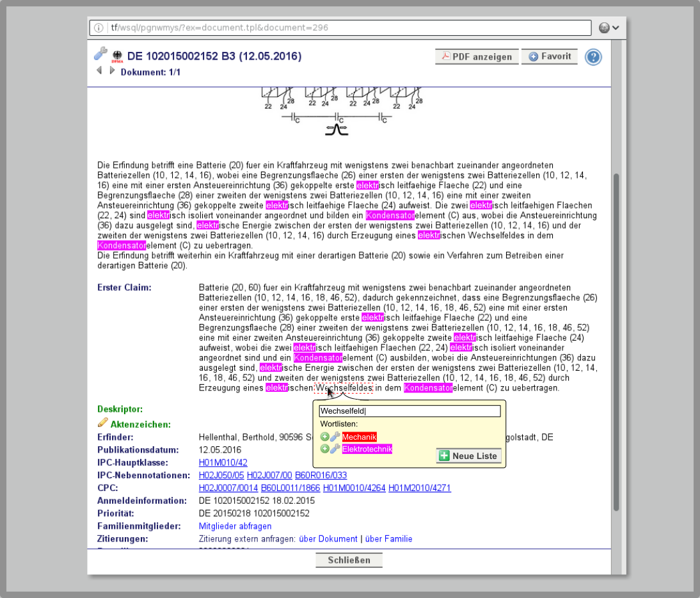Click the selected word Wechselfeldes in claim

tap(344, 388)
